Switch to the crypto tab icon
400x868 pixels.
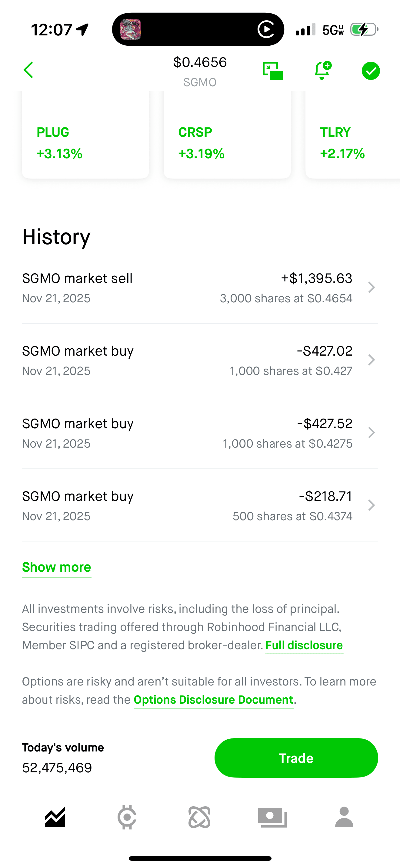pyautogui.click(x=127, y=817)
